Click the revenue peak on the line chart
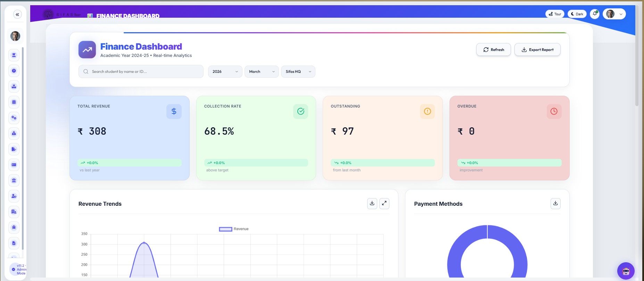The width and height of the screenshot is (644, 281). coord(144,242)
